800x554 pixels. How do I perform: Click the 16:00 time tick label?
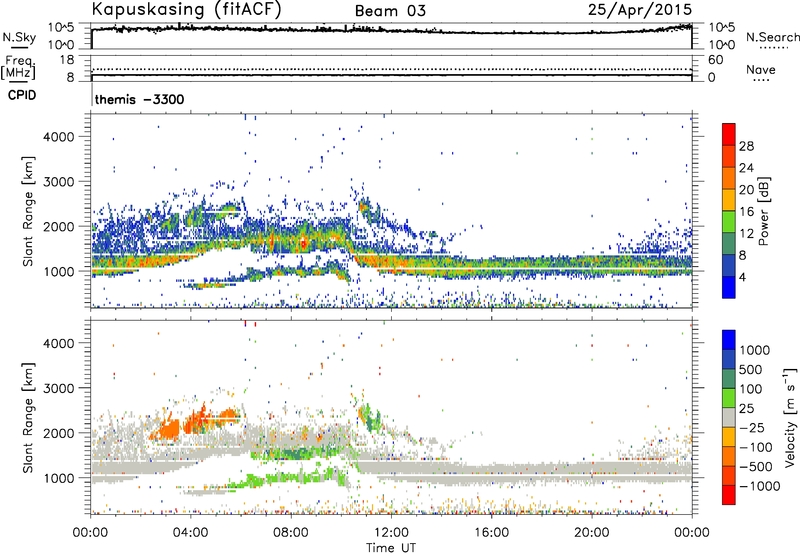click(x=491, y=533)
